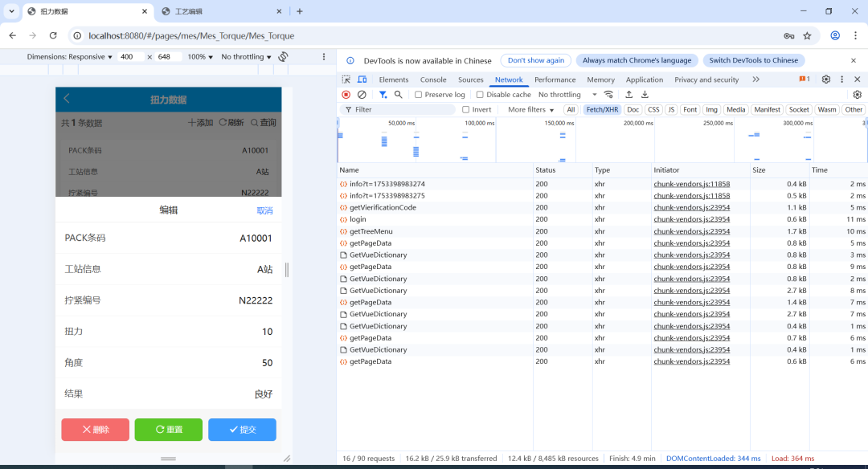Click the rotate device icon

(282, 57)
